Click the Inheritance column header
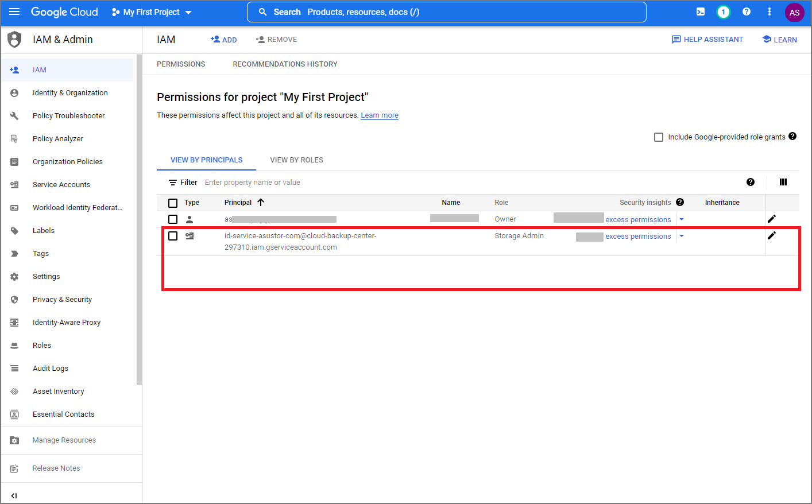 (722, 203)
